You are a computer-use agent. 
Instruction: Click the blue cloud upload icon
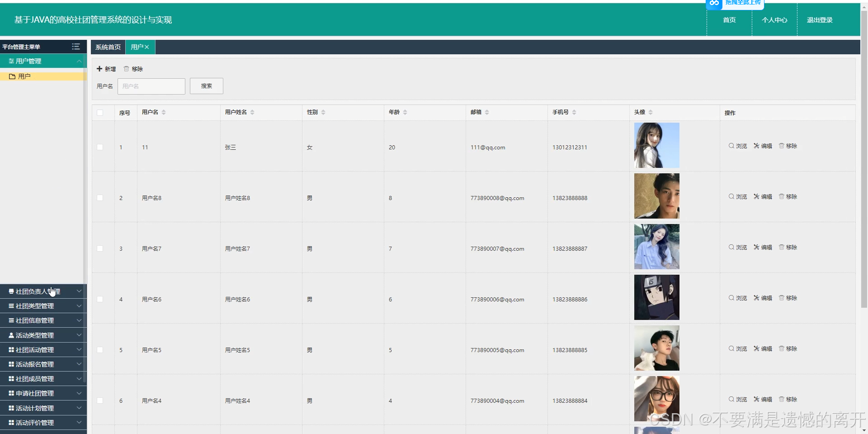[x=714, y=4]
